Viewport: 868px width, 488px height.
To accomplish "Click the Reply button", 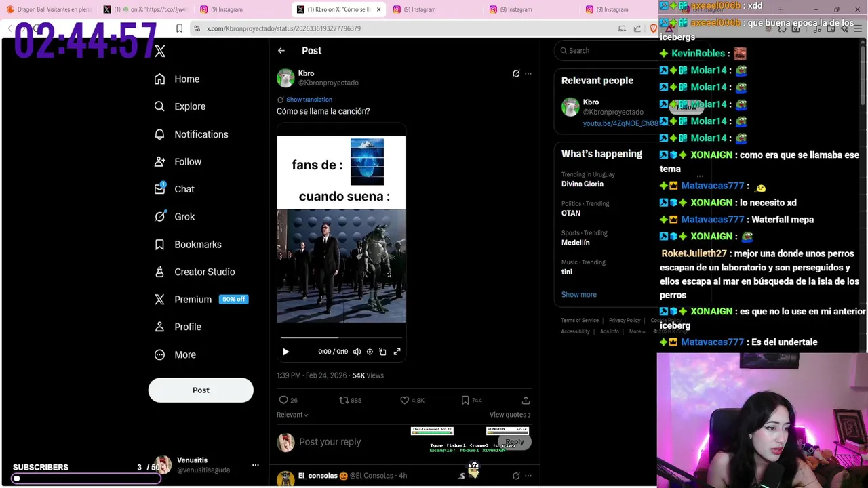I will [x=515, y=442].
